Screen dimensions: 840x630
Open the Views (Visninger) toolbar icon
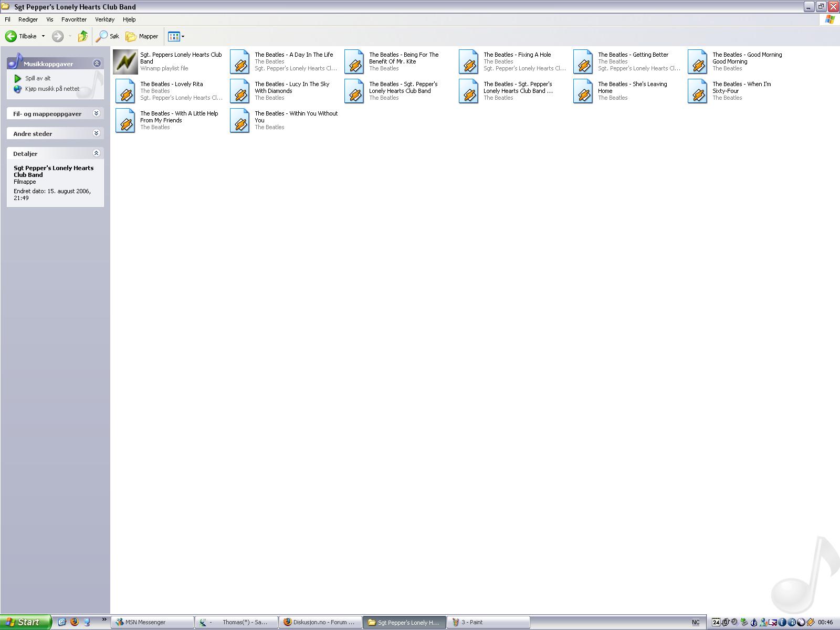coord(174,36)
